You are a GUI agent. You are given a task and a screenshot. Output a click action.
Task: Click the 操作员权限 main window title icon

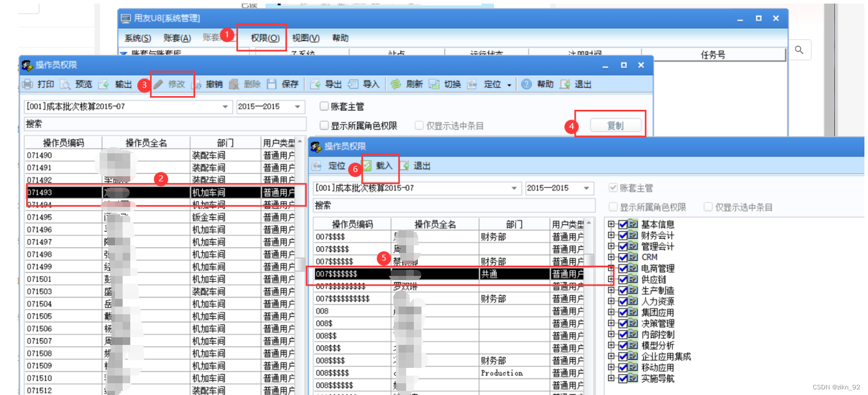27,65
